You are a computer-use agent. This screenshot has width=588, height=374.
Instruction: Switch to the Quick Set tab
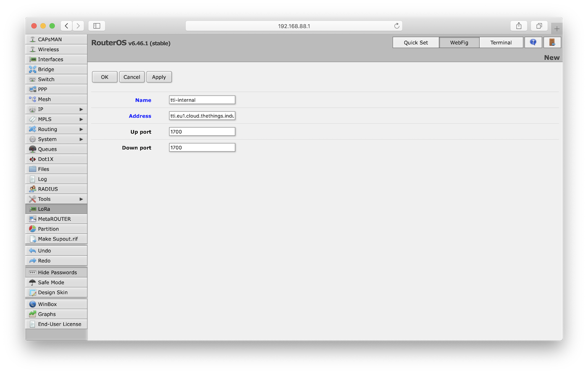415,42
